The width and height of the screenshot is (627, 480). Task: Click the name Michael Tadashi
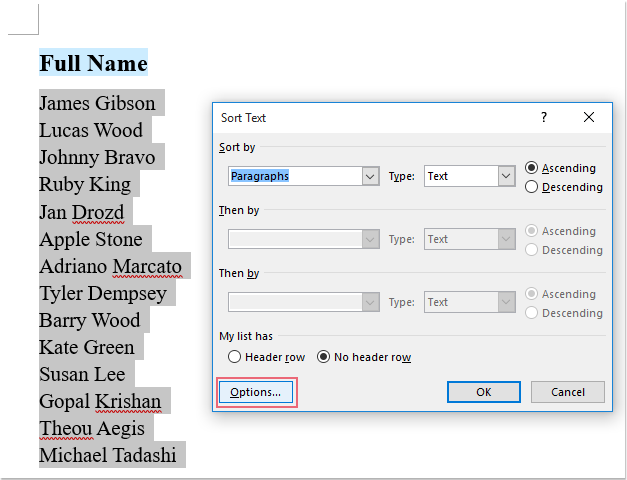click(108, 455)
